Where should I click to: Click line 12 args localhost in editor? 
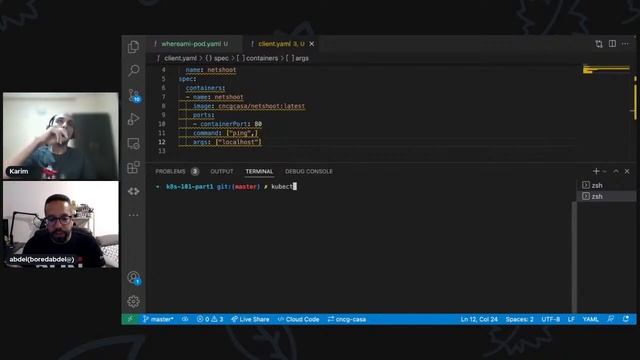coord(227,142)
